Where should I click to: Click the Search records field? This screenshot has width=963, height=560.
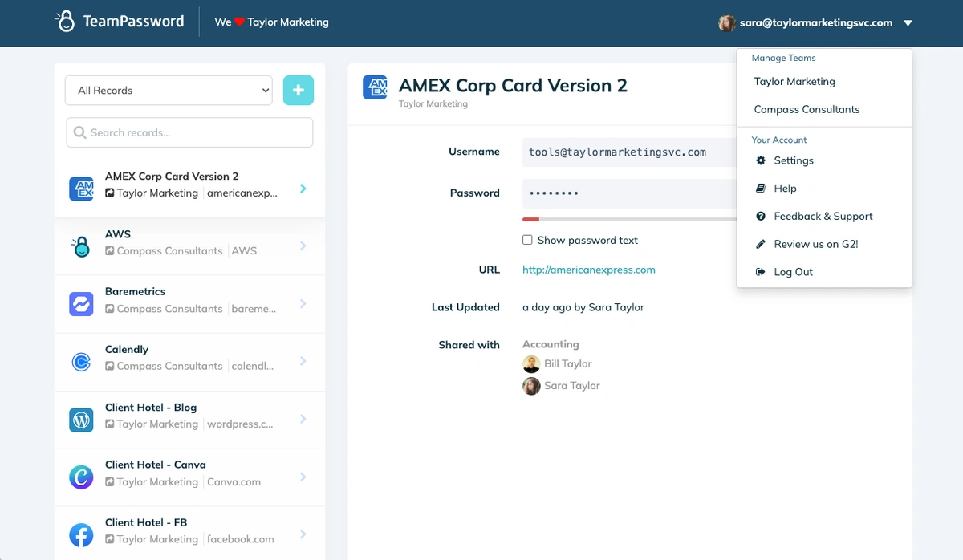[x=189, y=132]
